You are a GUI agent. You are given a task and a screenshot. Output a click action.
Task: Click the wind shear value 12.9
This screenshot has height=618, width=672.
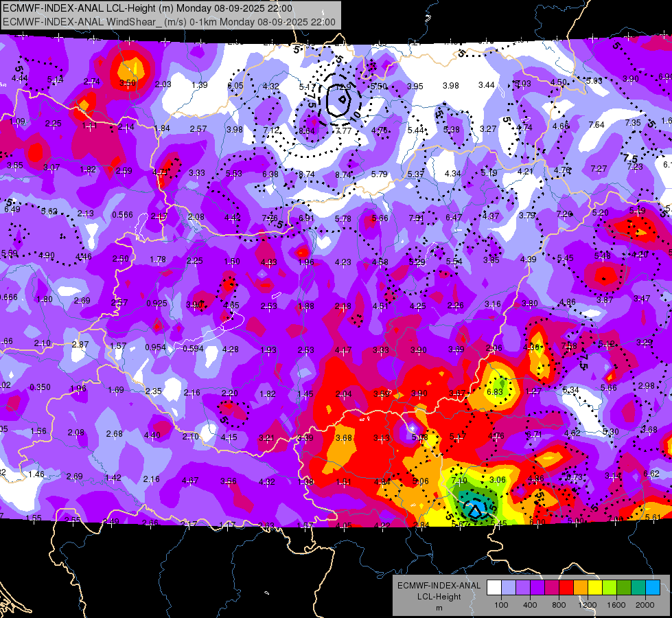click(x=343, y=87)
